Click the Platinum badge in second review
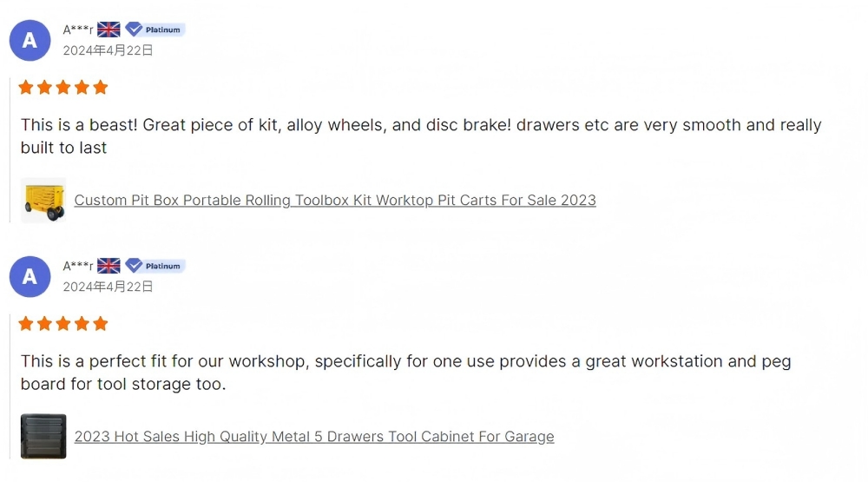Viewport: 868px width, 482px height. [155, 266]
